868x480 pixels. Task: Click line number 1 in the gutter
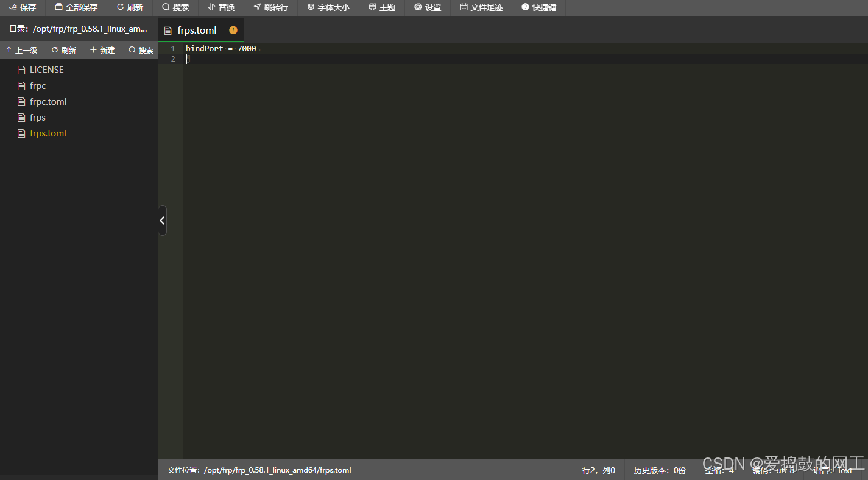click(x=173, y=49)
